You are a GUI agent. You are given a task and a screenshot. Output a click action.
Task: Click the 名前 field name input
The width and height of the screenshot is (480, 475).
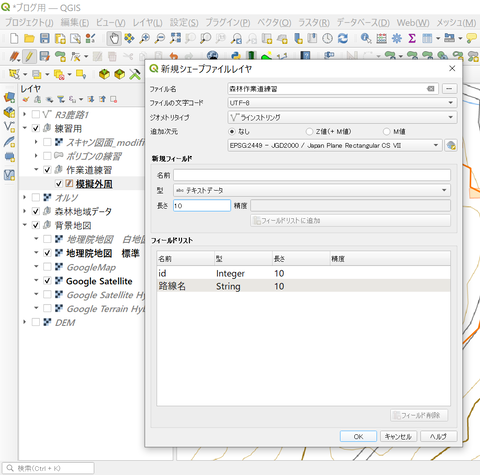coord(312,175)
